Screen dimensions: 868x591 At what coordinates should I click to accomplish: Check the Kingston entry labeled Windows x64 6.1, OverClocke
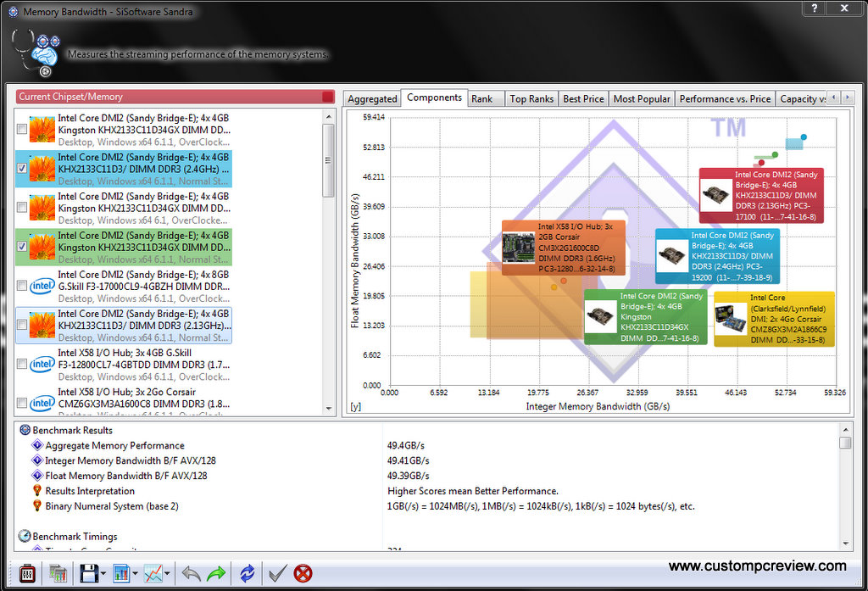(22, 207)
